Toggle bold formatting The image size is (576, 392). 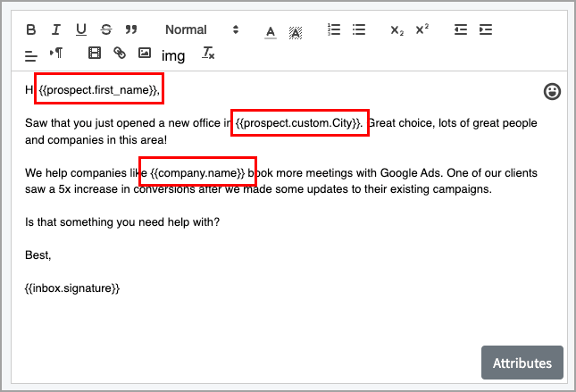[32, 29]
